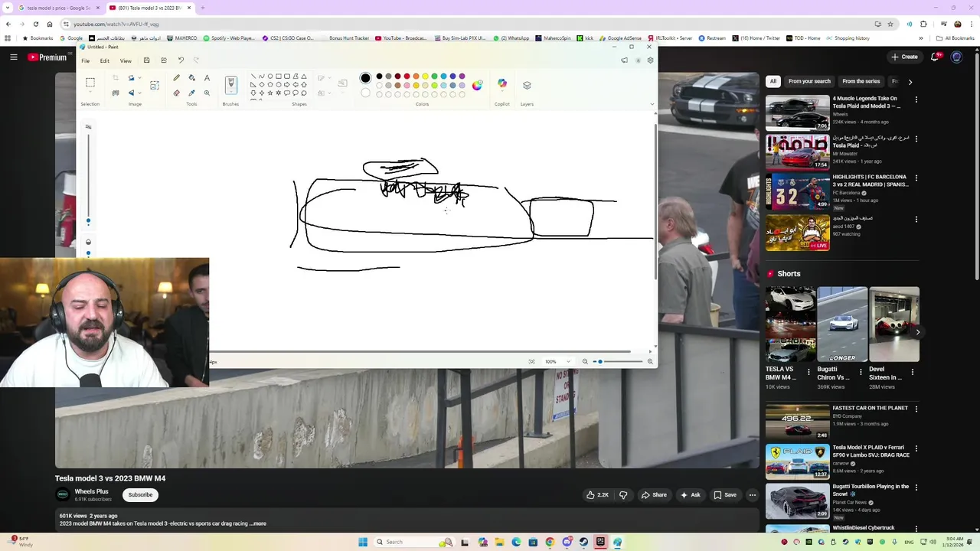Click the Ask button under video

pos(690,495)
